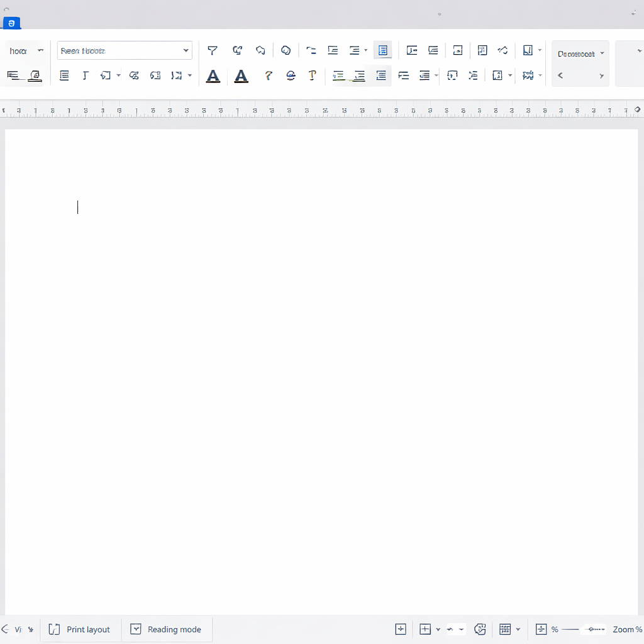Click the back chevron at the status bar's left
The width and height of the screenshot is (644, 644).
tap(5, 629)
